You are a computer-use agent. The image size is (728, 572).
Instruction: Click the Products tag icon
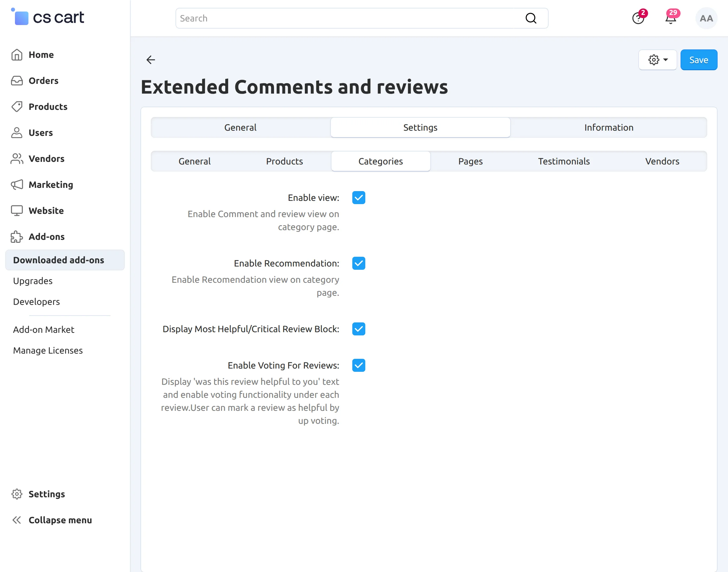(17, 107)
